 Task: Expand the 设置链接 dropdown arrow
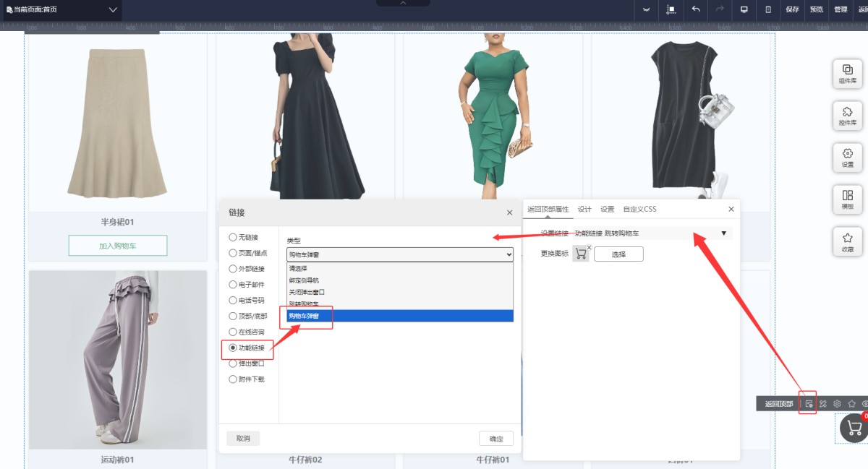[723, 233]
